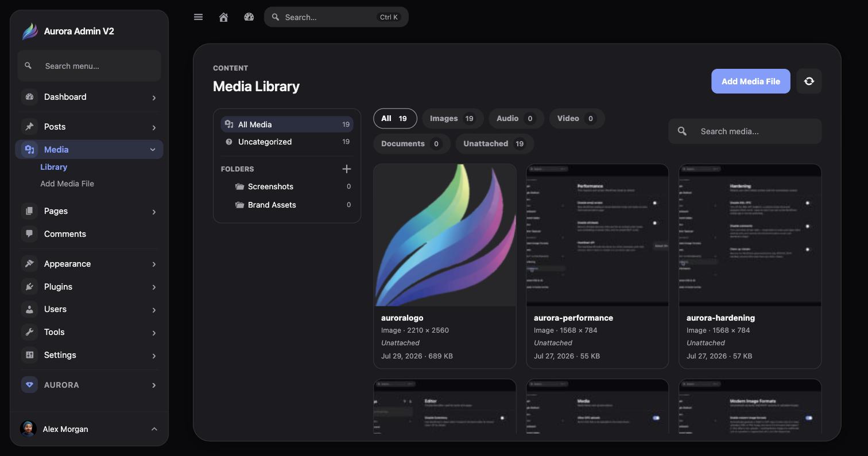This screenshot has height=456, width=868.
Task: Click the aurora-performance file name
Action: (573, 318)
